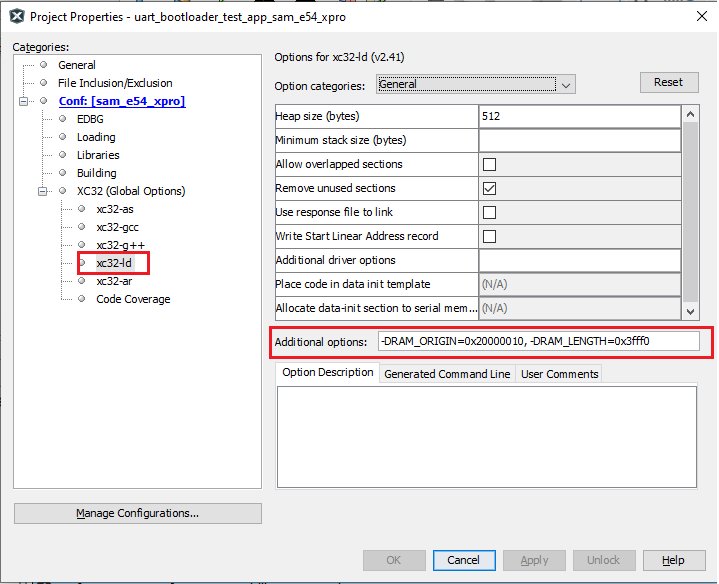Enable Allow overlapped sections checkbox
719x584 pixels.
point(489,164)
